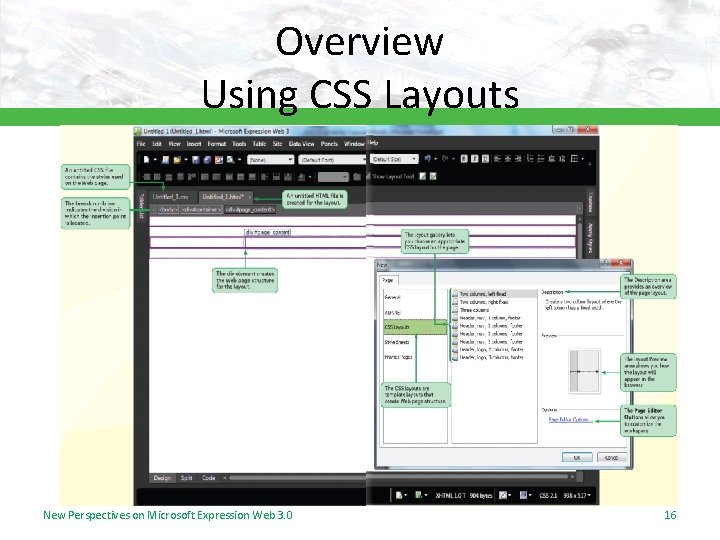Expand the Borders dropdown arrow
The image size is (720, 540).
[582, 159]
